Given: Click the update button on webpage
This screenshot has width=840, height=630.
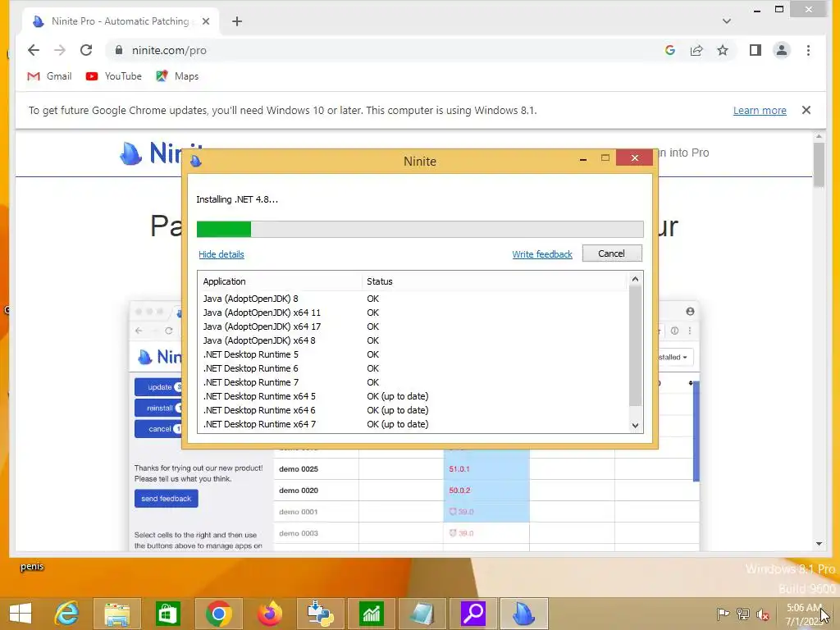Looking at the screenshot, I should (x=158, y=387).
